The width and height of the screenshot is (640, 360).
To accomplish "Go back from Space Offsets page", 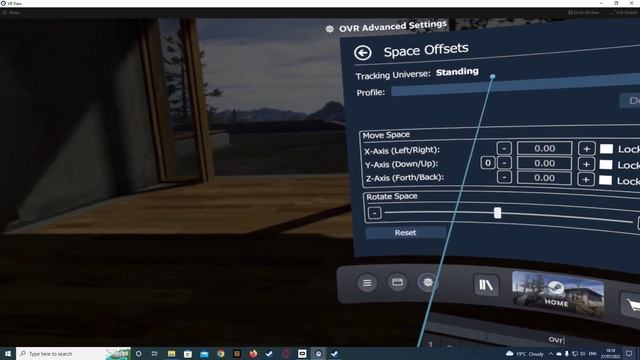I will click(x=362, y=53).
